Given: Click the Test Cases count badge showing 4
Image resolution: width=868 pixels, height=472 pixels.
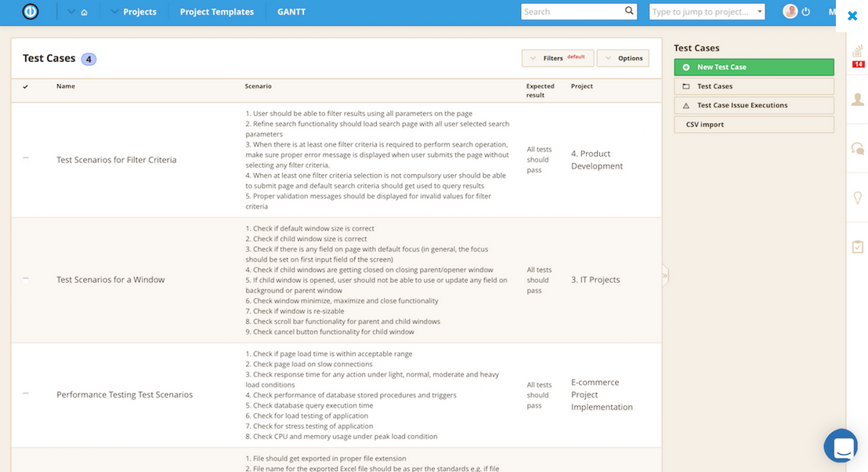Looking at the screenshot, I should (89, 60).
